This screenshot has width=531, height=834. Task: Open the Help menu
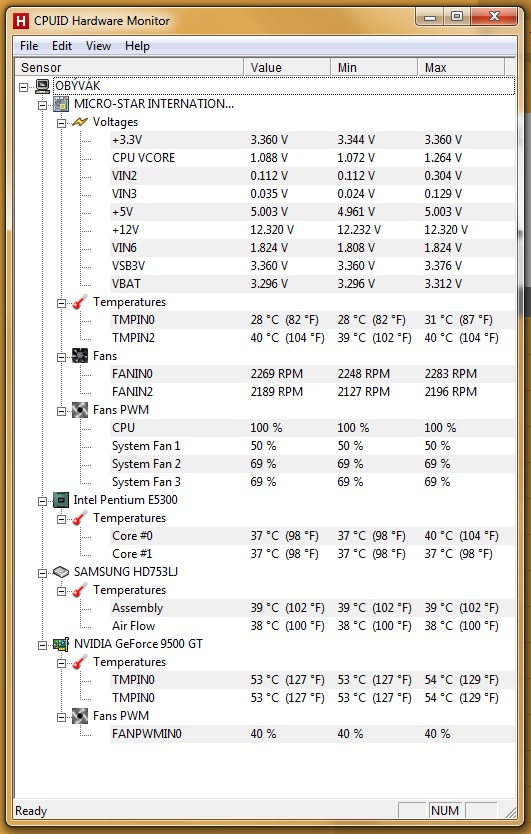(137, 46)
